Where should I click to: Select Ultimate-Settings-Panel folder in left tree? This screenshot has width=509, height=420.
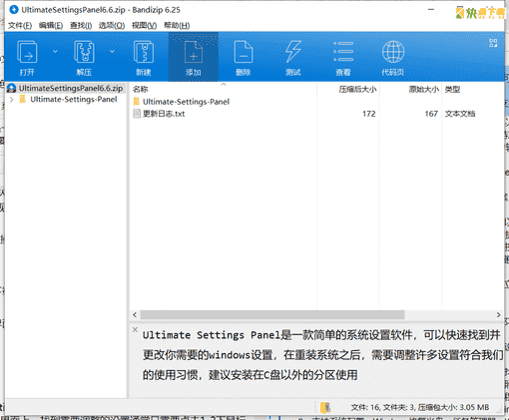[x=74, y=100]
